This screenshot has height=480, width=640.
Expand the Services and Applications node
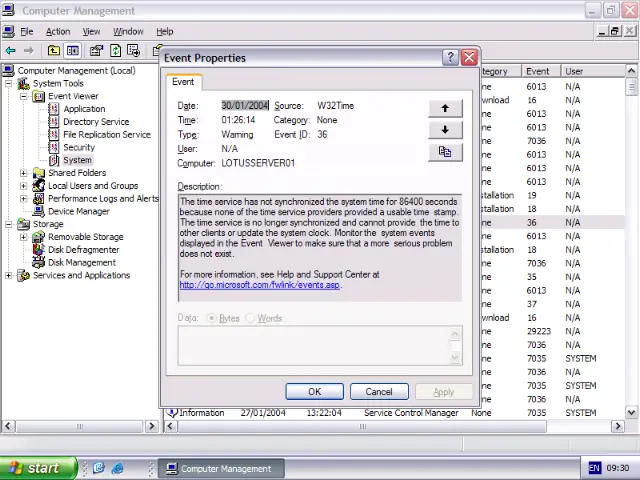8,276
